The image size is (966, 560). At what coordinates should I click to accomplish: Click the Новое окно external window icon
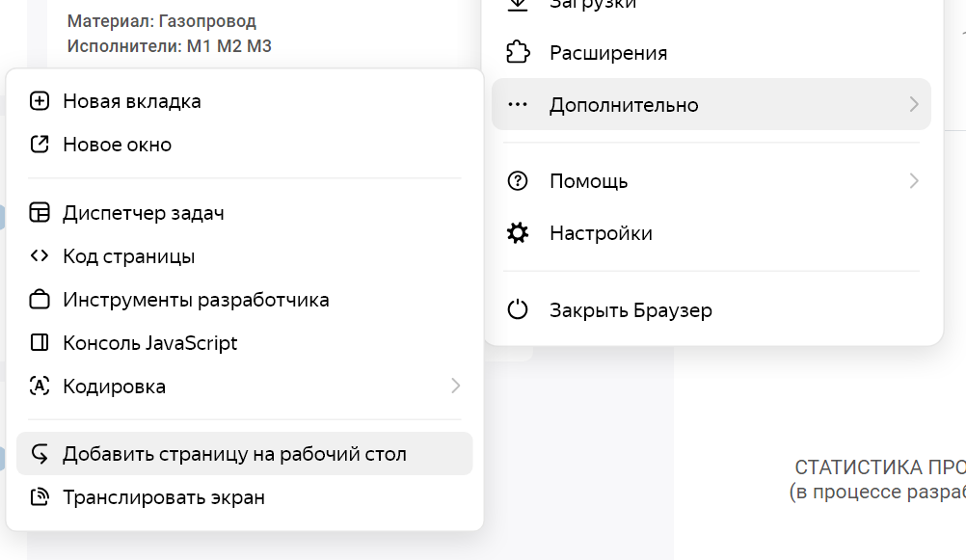click(40, 145)
